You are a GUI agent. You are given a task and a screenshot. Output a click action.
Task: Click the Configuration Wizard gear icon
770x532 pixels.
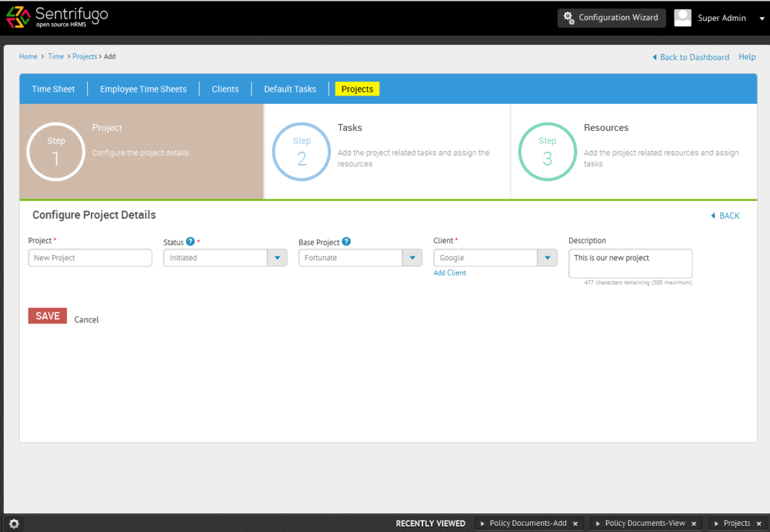point(569,18)
